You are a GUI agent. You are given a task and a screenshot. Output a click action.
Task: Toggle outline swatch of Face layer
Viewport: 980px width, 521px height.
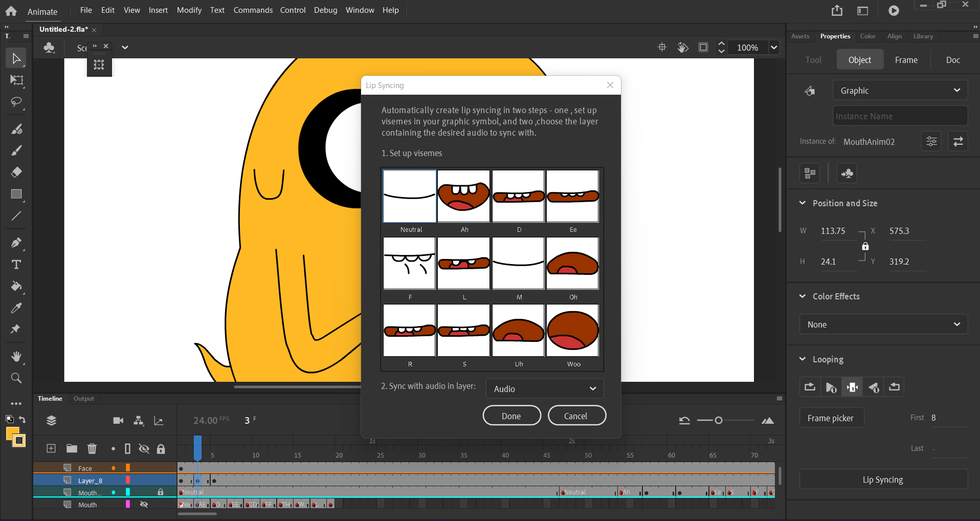point(128,468)
